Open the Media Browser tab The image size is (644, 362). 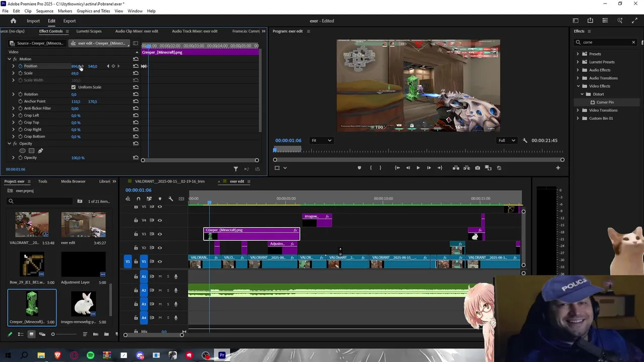click(x=73, y=182)
